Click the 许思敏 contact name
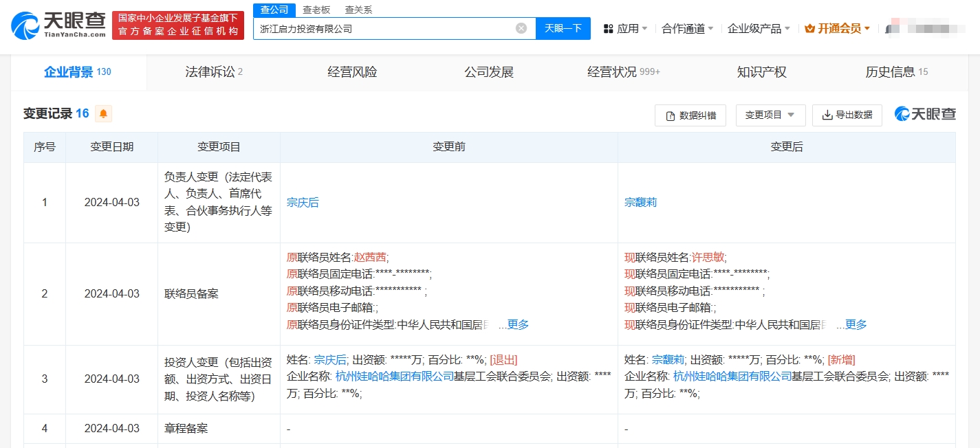980x448 pixels. 707,258
